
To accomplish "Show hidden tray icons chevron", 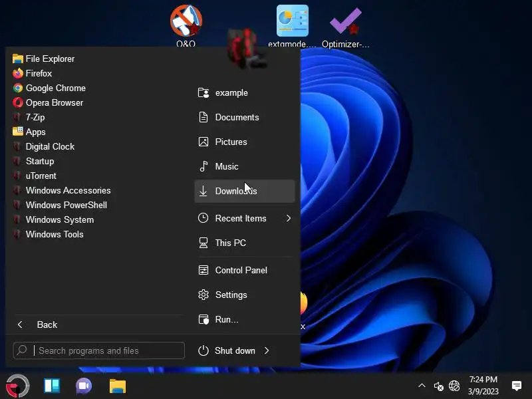I will (x=422, y=386).
